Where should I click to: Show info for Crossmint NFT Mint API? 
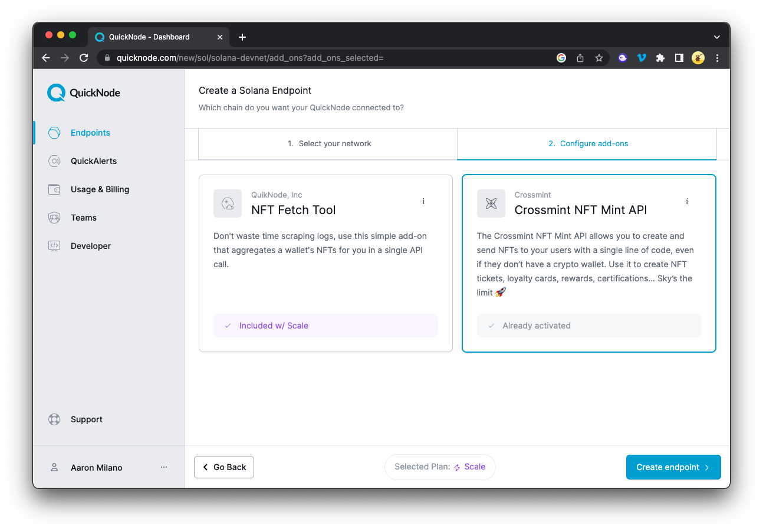click(x=687, y=202)
